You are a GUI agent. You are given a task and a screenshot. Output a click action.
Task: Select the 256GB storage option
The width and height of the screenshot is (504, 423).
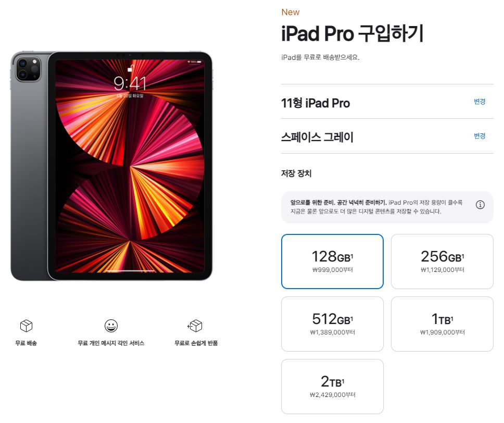click(442, 262)
